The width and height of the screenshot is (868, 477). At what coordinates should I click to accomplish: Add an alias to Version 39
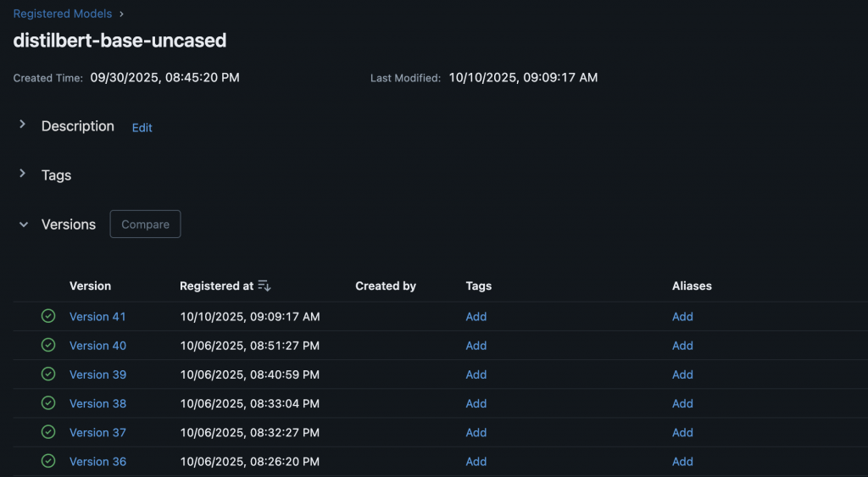(x=682, y=374)
